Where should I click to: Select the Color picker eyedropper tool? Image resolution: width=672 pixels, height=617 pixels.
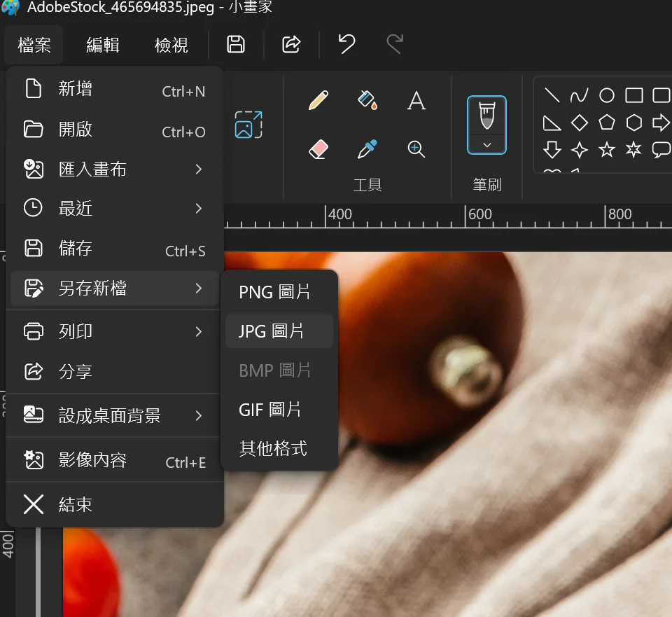point(367,148)
